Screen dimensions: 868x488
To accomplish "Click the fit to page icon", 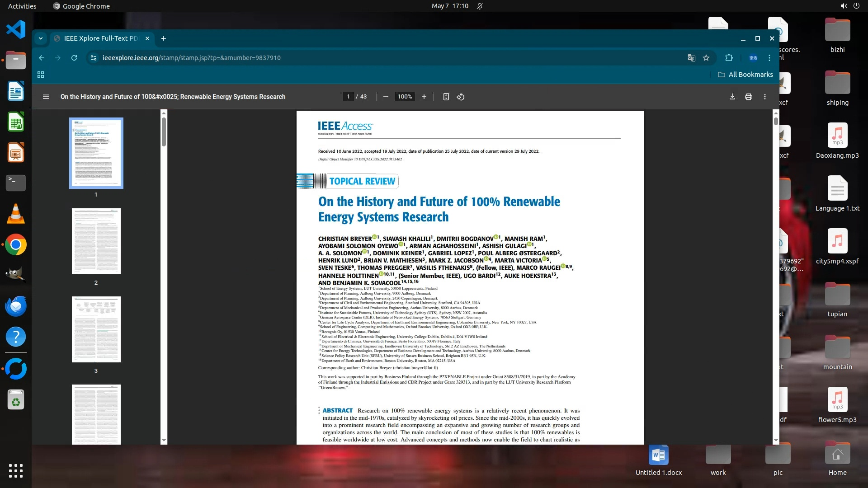I will point(446,97).
